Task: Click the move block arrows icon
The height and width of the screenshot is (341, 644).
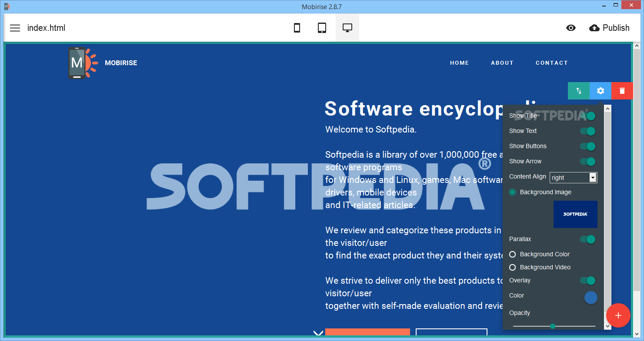Action: tap(579, 91)
